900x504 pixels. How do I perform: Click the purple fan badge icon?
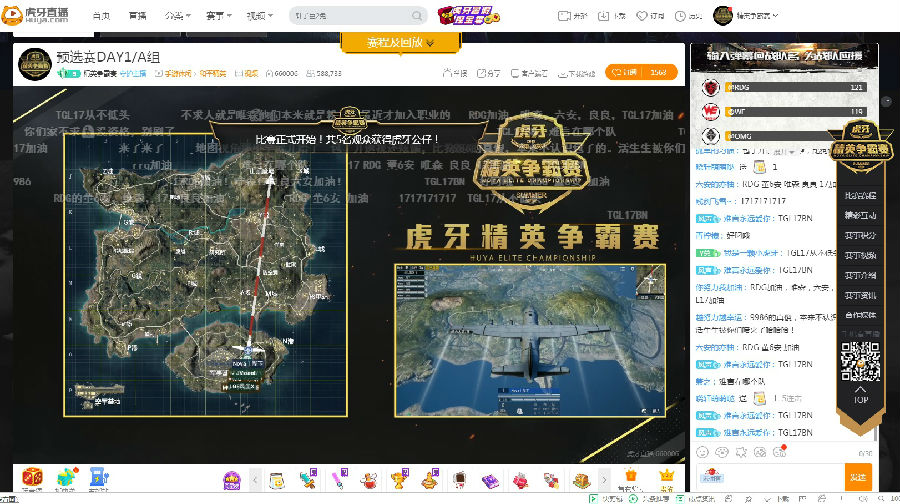point(232,480)
